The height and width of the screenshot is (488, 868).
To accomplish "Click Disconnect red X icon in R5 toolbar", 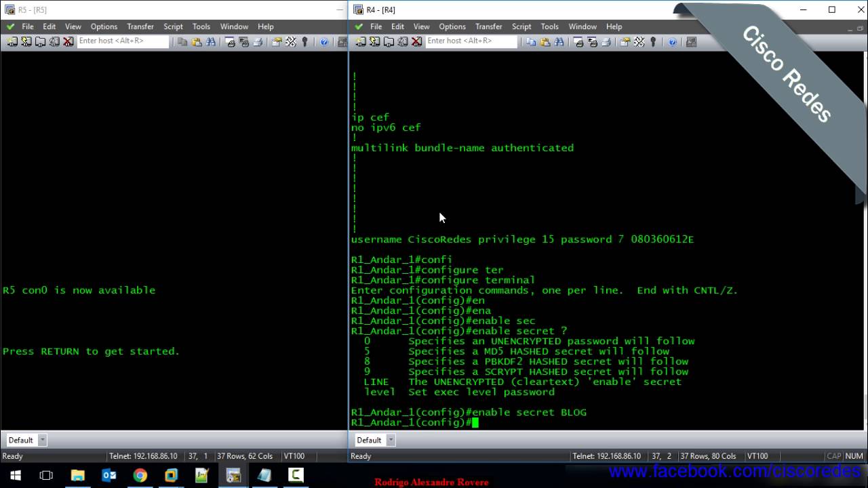I will click(x=68, y=41).
